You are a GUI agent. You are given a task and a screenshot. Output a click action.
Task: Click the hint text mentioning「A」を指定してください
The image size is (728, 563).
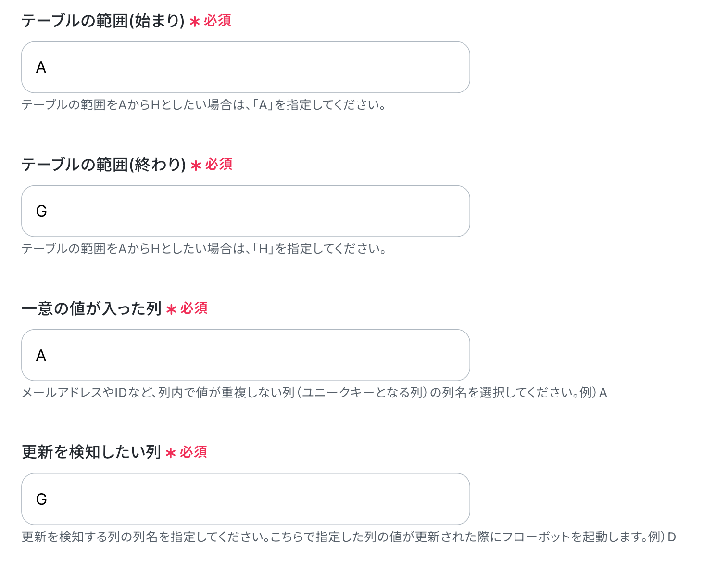tap(204, 105)
